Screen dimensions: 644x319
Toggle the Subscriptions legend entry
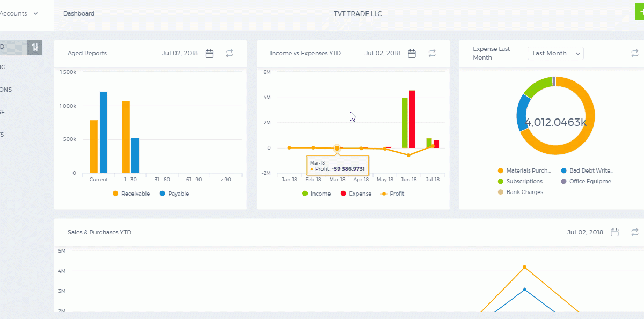pyautogui.click(x=520, y=181)
